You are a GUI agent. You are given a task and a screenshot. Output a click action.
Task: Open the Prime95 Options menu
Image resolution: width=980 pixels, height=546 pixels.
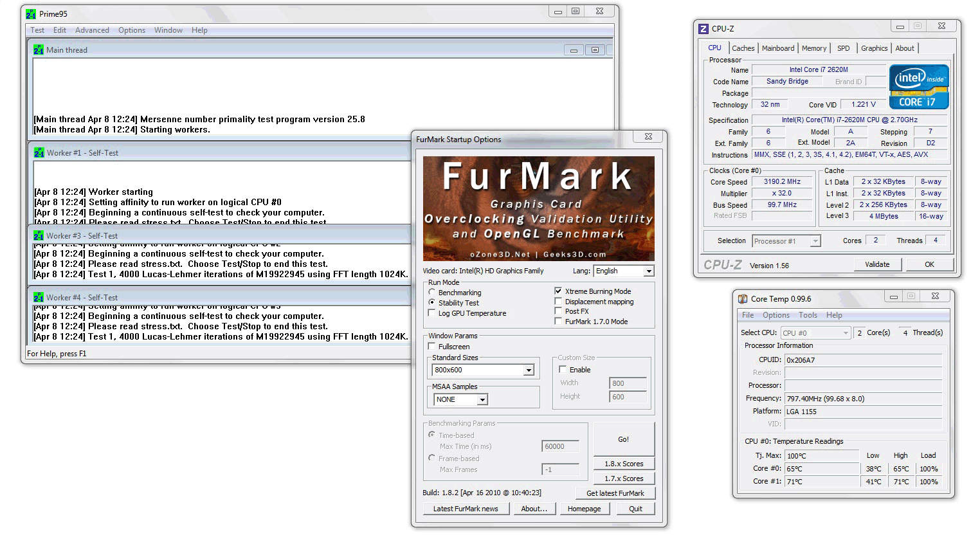click(132, 30)
